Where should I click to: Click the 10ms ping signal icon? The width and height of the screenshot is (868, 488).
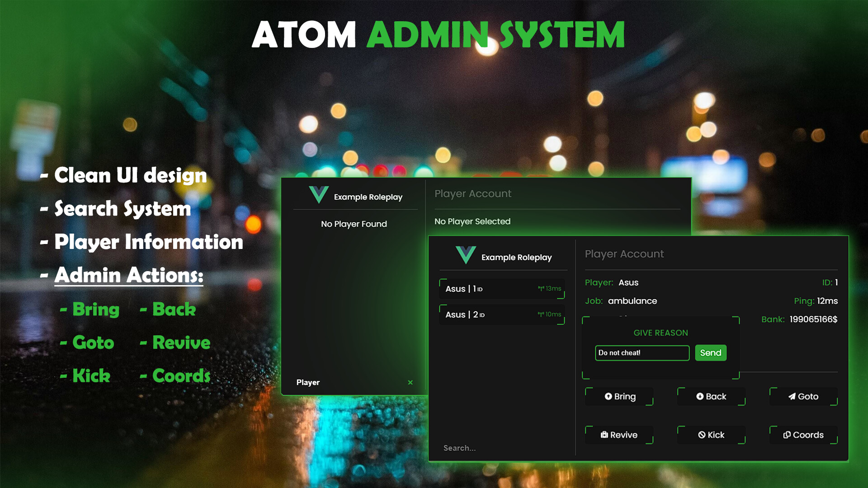pyautogui.click(x=541, y=314)
